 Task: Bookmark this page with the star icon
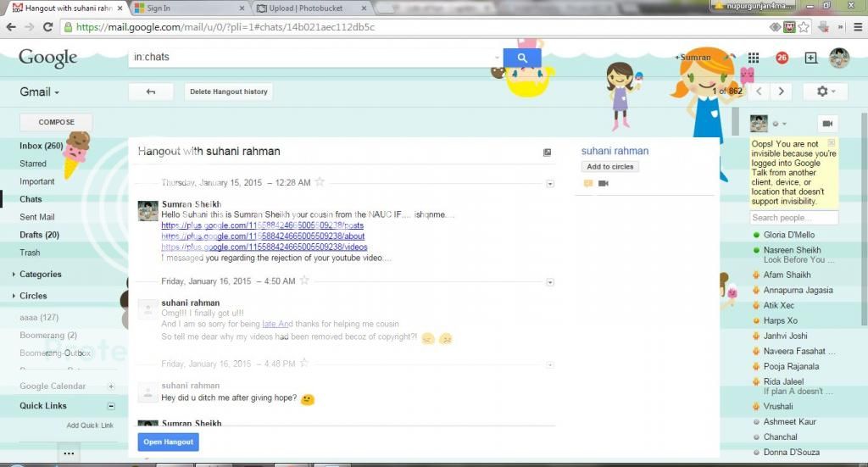pos(803,27)
